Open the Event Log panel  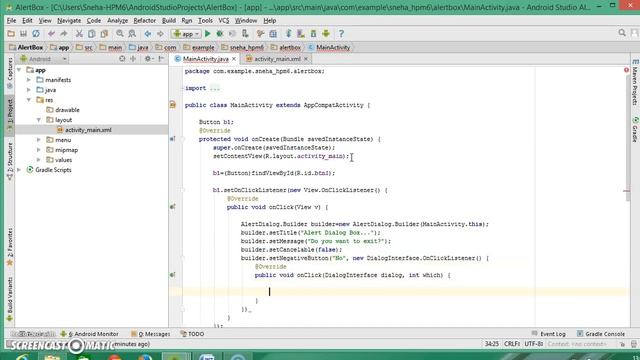coord(549,334)
